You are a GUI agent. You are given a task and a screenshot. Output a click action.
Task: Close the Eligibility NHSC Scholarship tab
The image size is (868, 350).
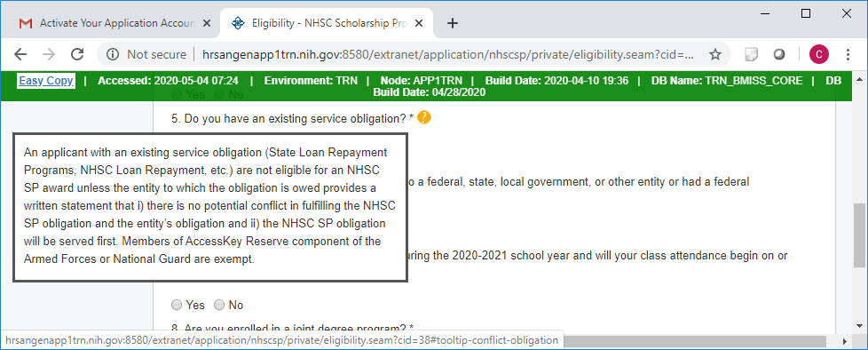tap(419, 23)
